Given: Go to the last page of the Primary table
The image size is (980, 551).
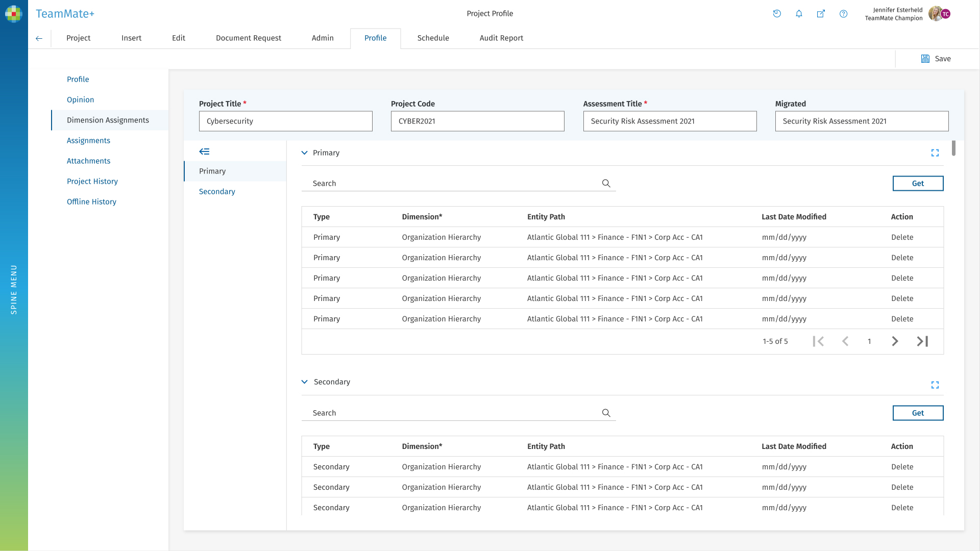Looking at the screenshot, I should point(922,341).
